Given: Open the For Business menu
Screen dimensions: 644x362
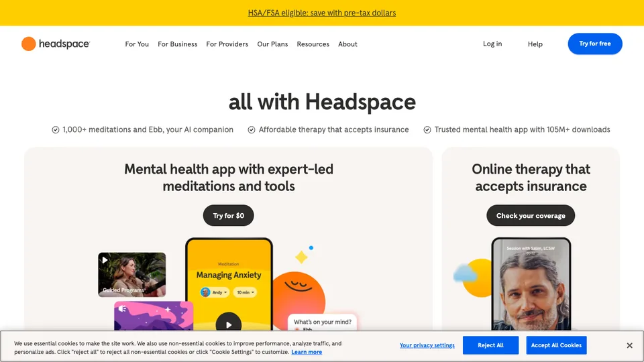Looking at the screenshot, I should [177, 44].
